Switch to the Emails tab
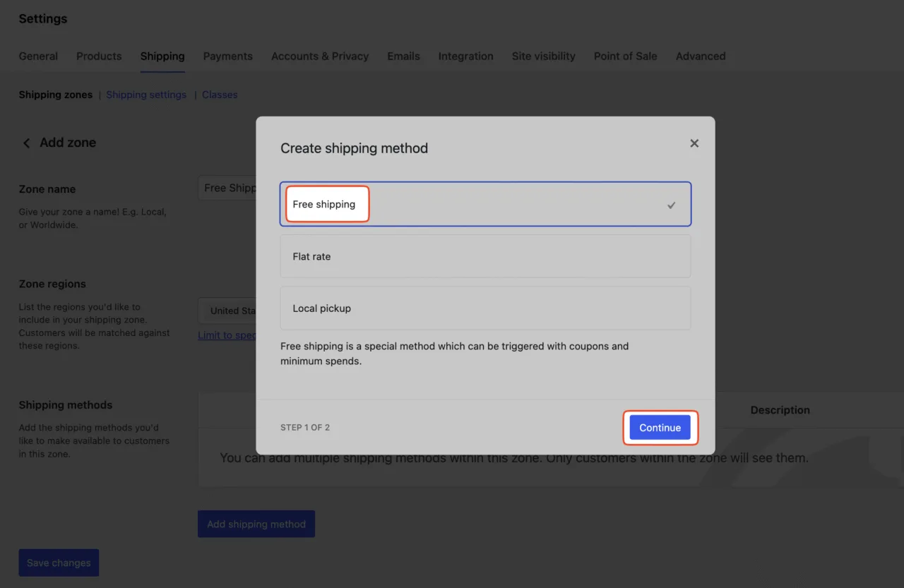Image resolution: width=904 pixels, height=588 pixels. pos(403,56)
